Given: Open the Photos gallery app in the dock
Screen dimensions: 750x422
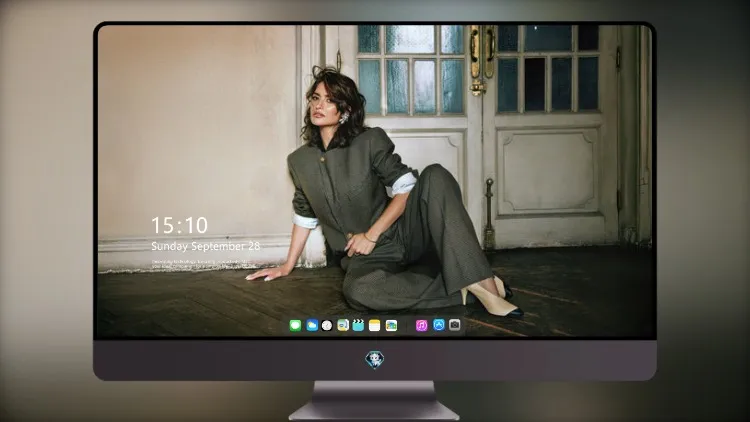Looking at the screenshot, I should click(x=391, y=326).
